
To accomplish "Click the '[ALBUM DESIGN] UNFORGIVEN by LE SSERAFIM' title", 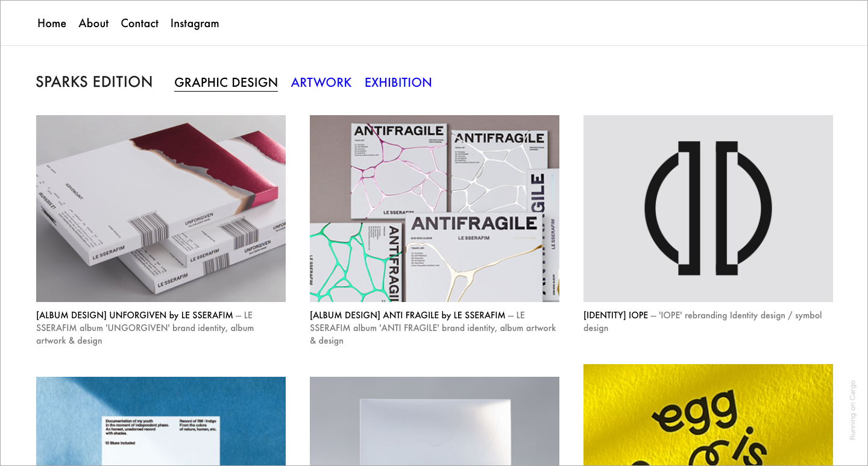I will 134,315.
